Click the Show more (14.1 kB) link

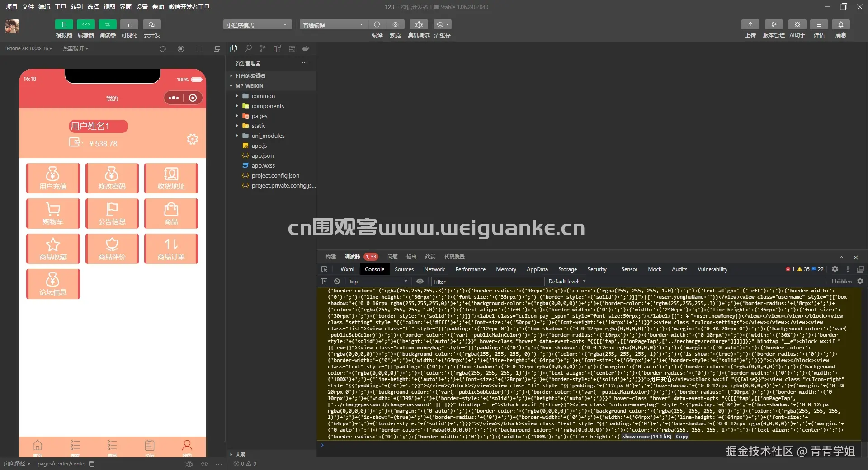point(646,437)
